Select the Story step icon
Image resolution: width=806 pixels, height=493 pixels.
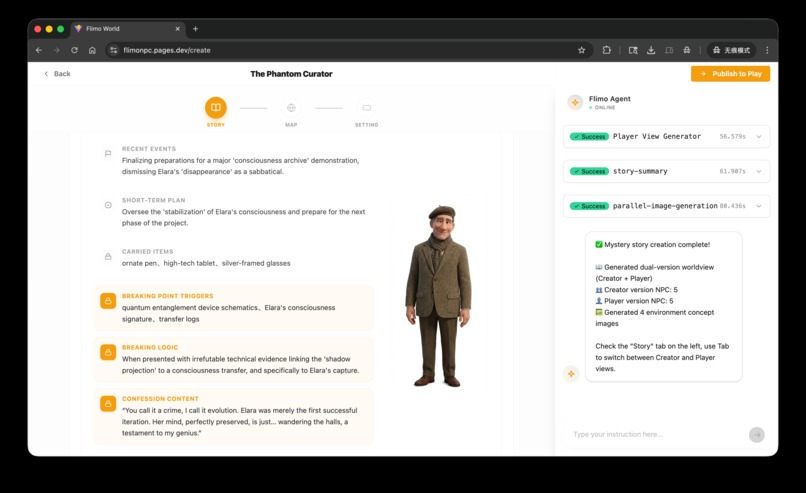coord(215,107)
